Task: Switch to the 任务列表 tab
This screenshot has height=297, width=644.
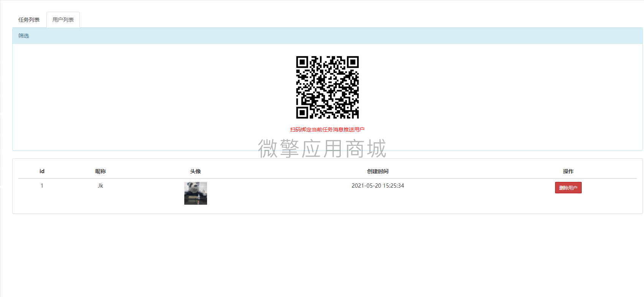Action: (29, 20)
